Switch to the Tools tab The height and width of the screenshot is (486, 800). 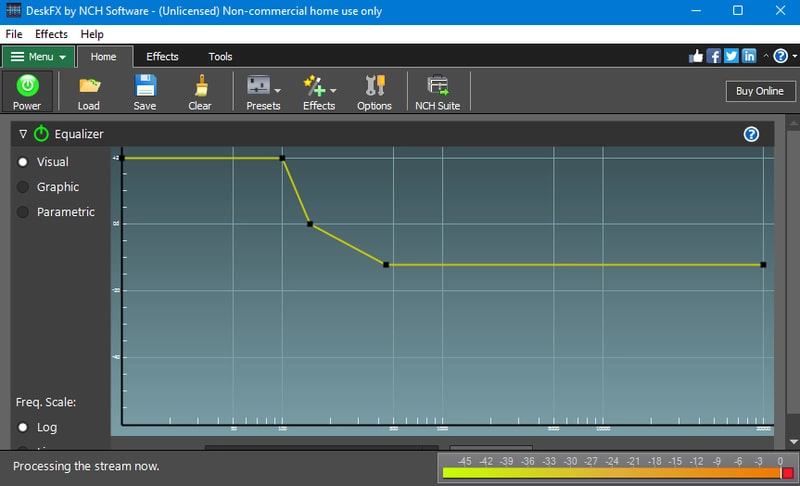click(x=220, y=57)
